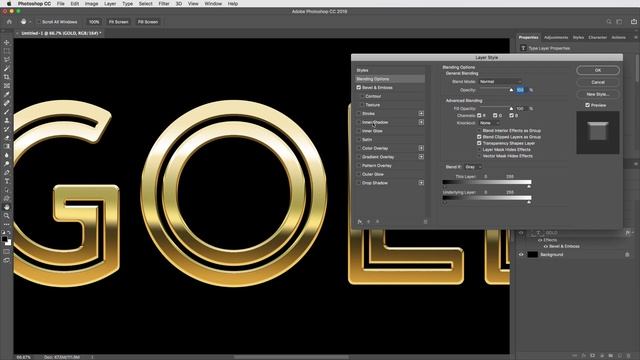Click the trash icon in Layer Style list
640x360 pixels.
tap(425, 222)
